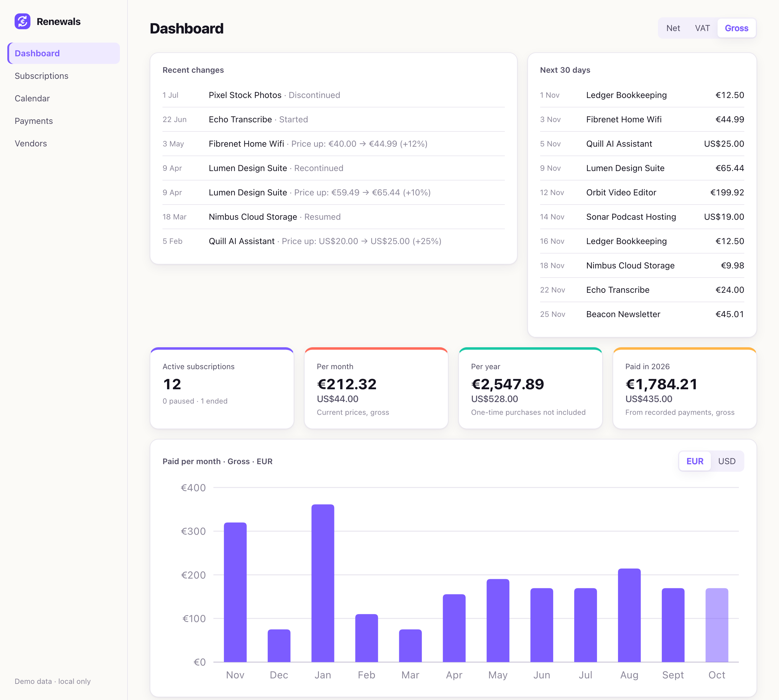Open Nimbus Cloud Storage €9.98 renewal
The image size is (779, 700).
click(x=642, y=266)
